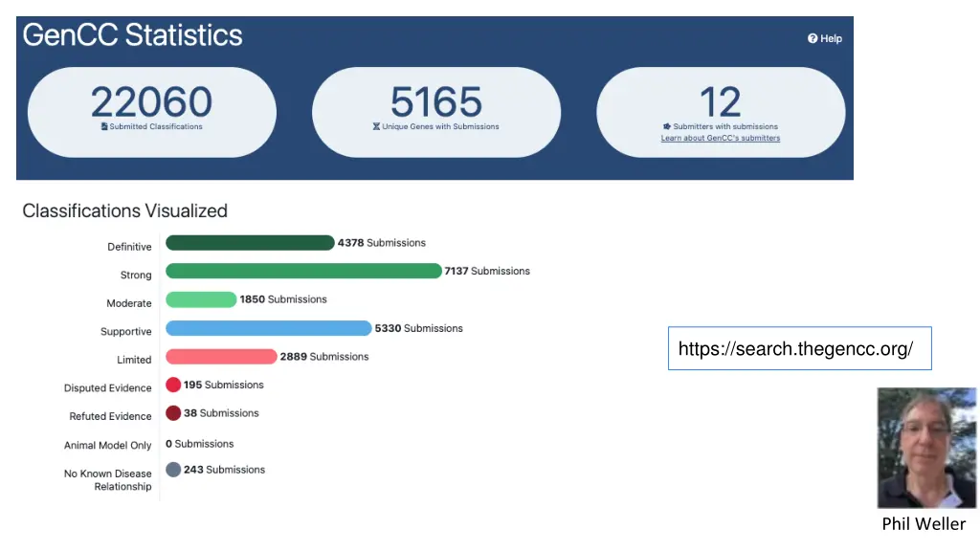Click the 12 Submitters pill
The height and width of the screenshot is (551, 980).
point(721,111)
